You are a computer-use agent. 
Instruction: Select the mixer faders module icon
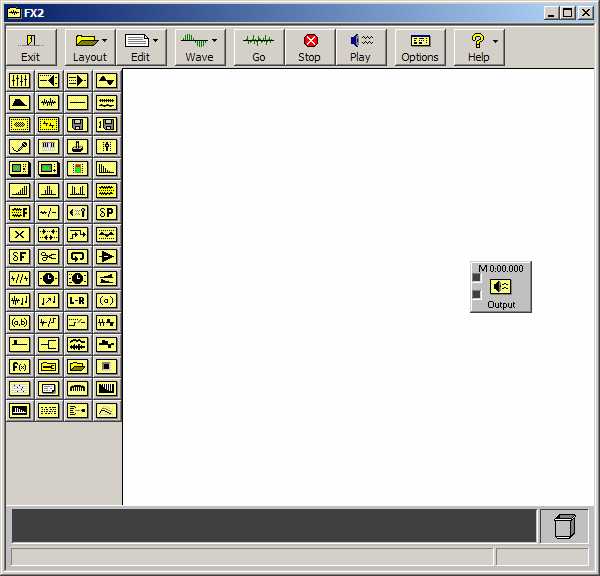click(x=19, y=80)
